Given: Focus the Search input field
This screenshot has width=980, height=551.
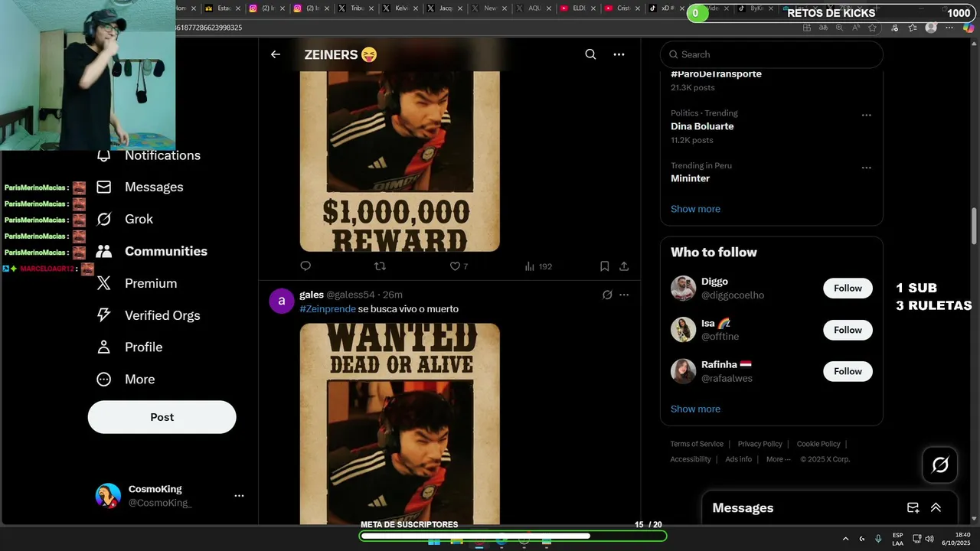Looking at the screenshot, I should pos(772,54).
